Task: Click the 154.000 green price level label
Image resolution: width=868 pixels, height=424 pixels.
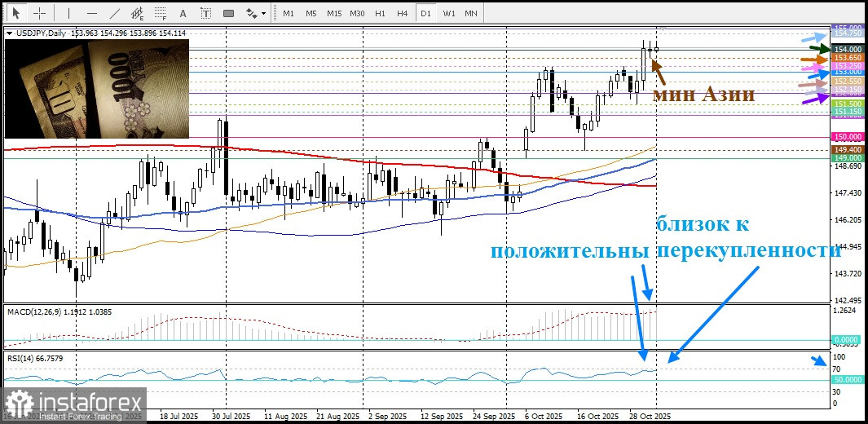Action: coord(848,49)
